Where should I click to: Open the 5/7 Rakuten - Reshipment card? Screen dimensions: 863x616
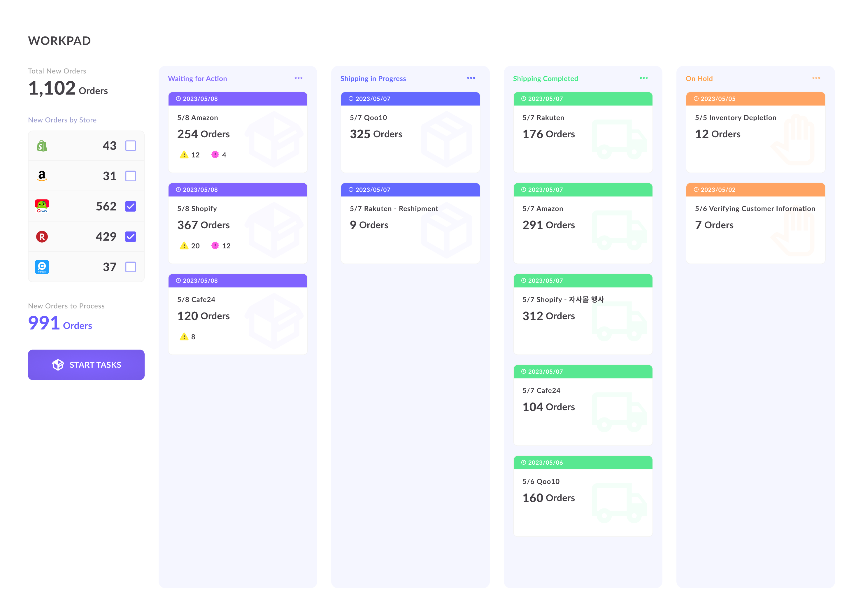click(410, 224)
